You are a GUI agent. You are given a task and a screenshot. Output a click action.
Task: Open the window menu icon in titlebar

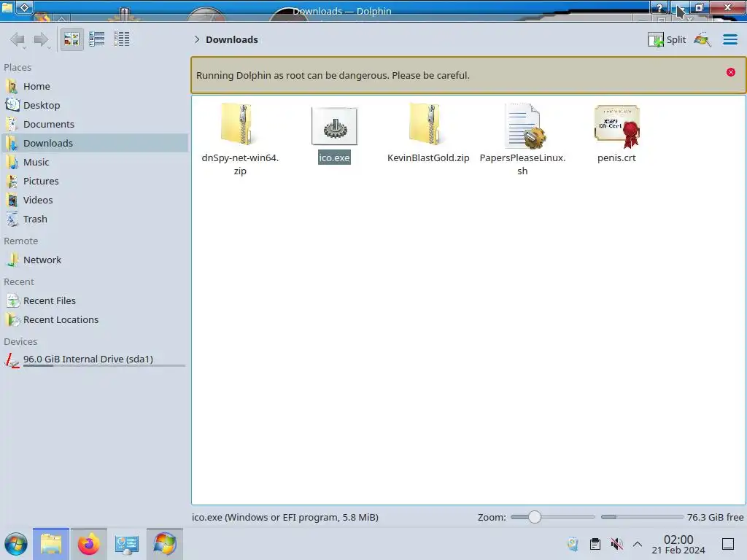[7, 7]
